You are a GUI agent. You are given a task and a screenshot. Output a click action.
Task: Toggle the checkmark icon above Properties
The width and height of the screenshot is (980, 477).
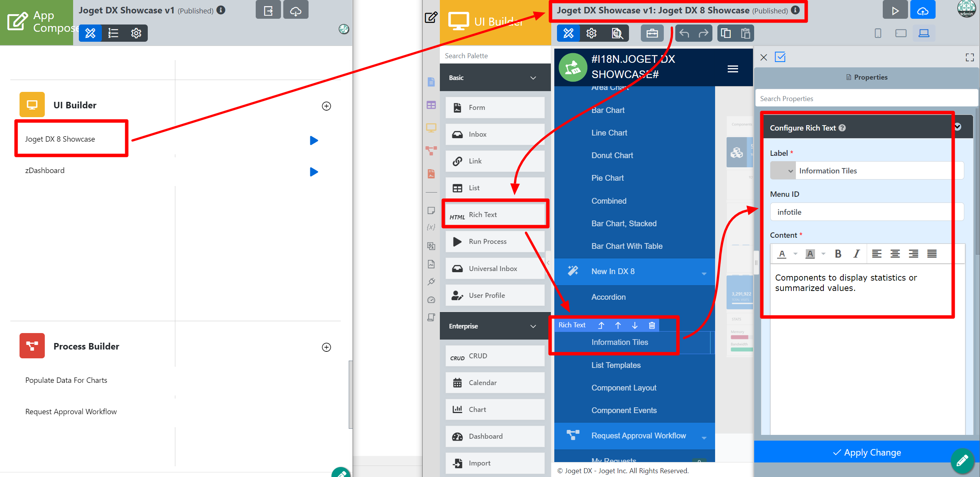pos(780,57)
